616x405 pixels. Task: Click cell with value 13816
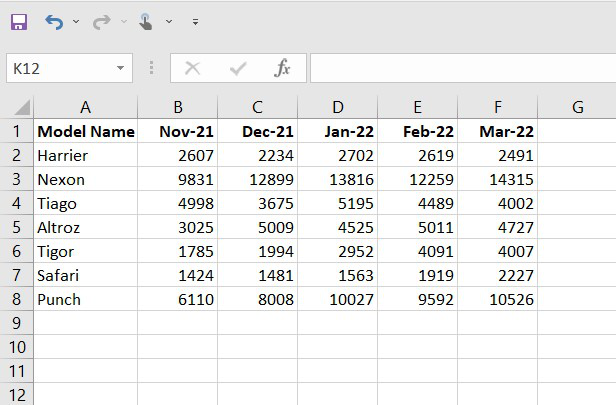(338, 179)
